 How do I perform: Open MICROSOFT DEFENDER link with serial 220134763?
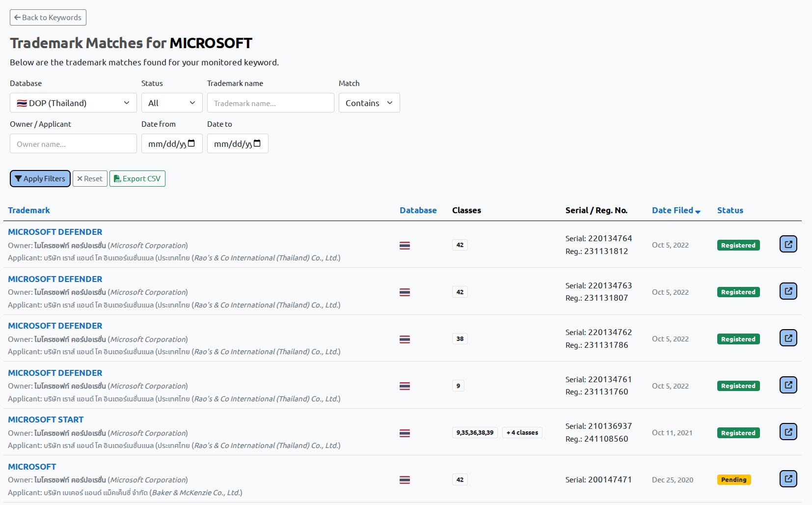click(x=55, y=279)
